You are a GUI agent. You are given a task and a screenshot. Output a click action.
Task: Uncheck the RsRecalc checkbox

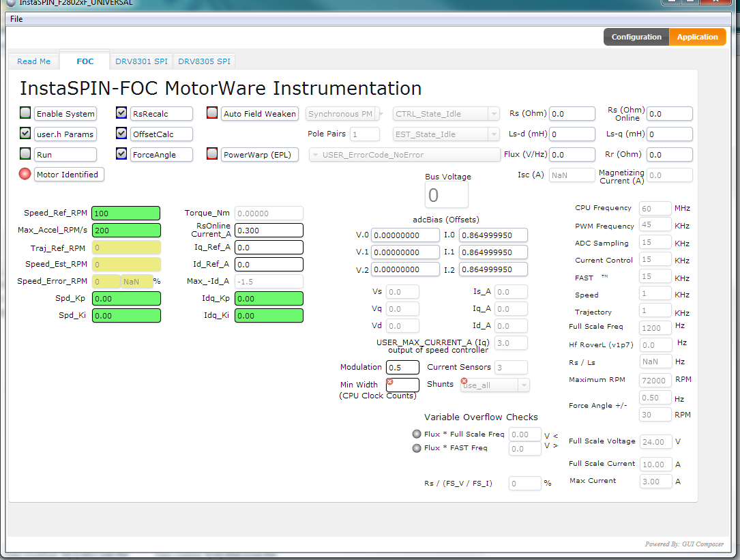(x=121, y=113)
